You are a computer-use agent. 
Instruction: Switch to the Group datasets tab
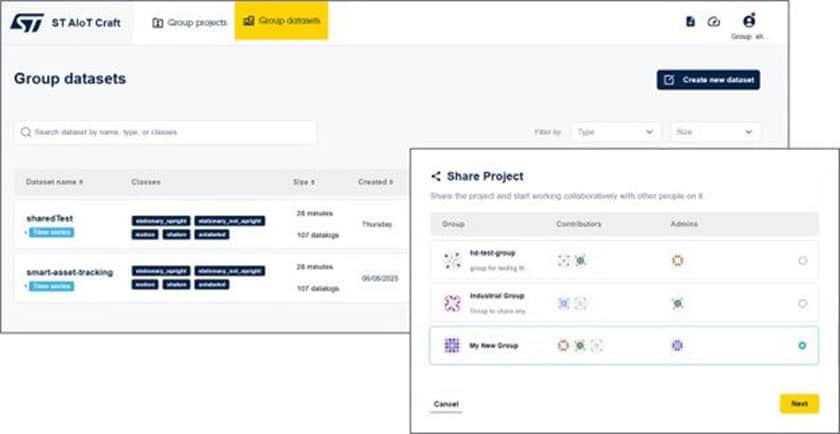coord(281,21)
